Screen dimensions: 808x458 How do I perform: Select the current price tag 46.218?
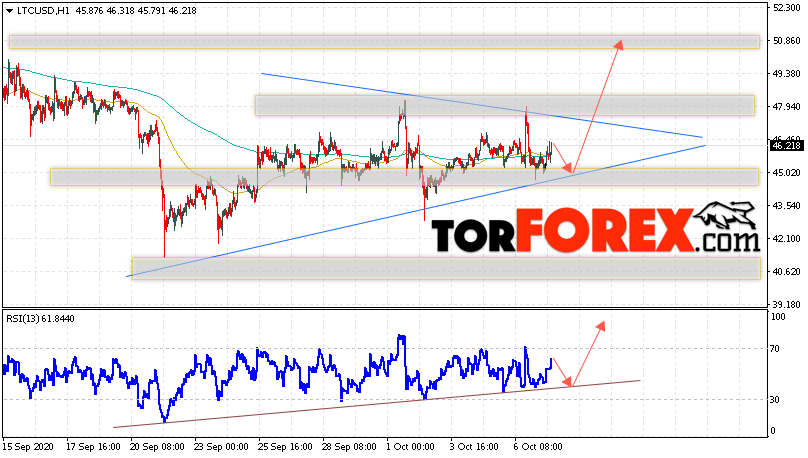tap(786, 146)
